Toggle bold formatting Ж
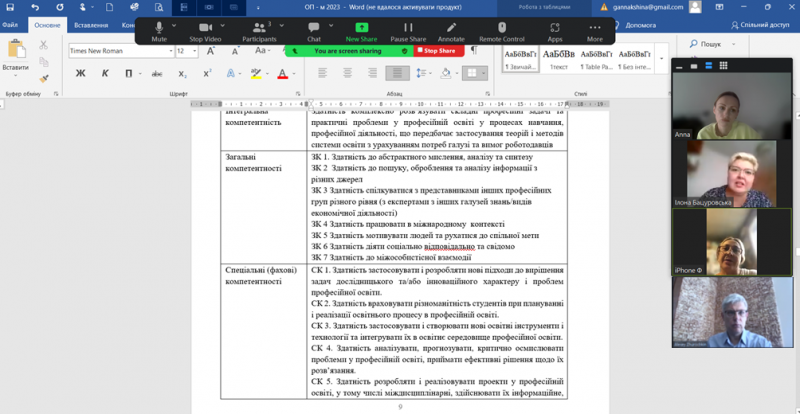The image size is (800, 414). coord(80,74)
